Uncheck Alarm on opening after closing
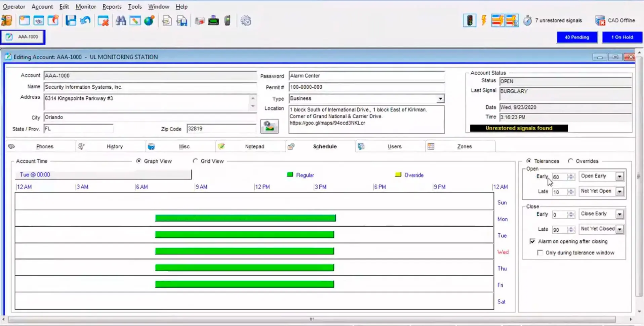 [532, 241]
